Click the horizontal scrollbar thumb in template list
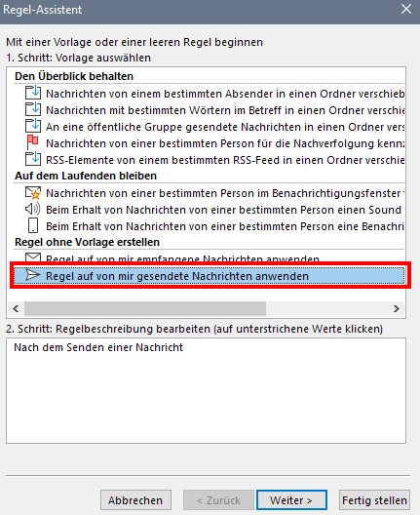Screen dimensions: 420x515 point(145,309)
